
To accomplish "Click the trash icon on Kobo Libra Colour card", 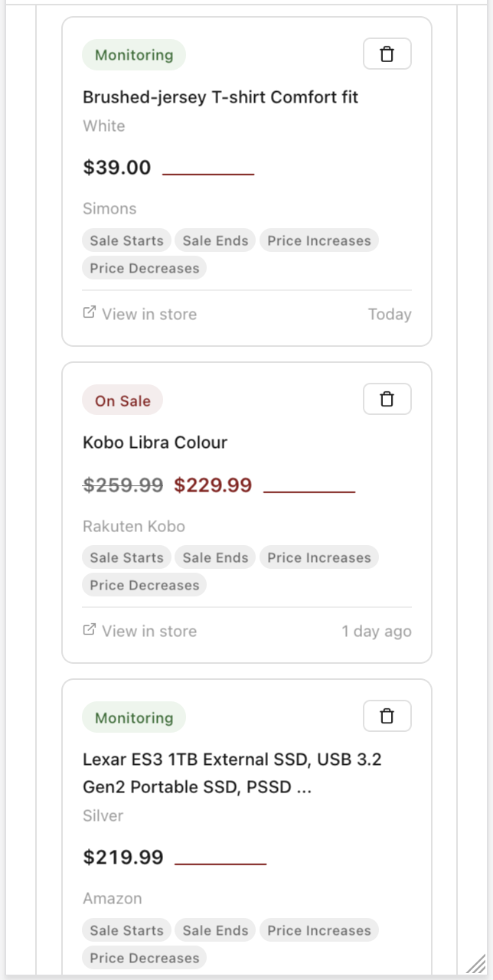I will 387,398.
